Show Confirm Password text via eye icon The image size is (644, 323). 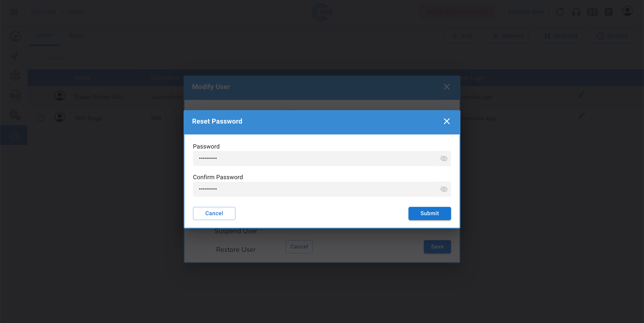444,189
